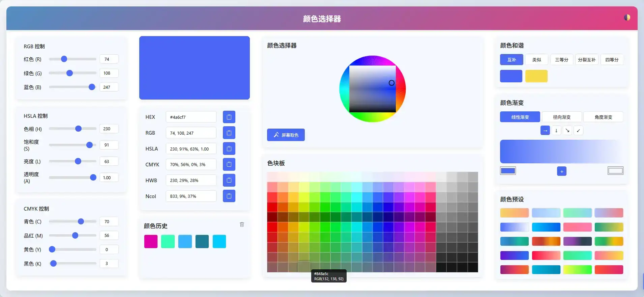Image resolution: width=644 pixels, height=297 pixels.
Task: Pick the highlighted olive #848a5c palette cell
Action: coord(304,267)
